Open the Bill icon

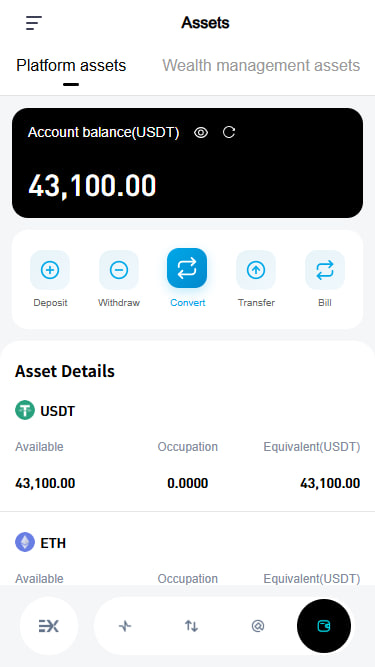325,270
